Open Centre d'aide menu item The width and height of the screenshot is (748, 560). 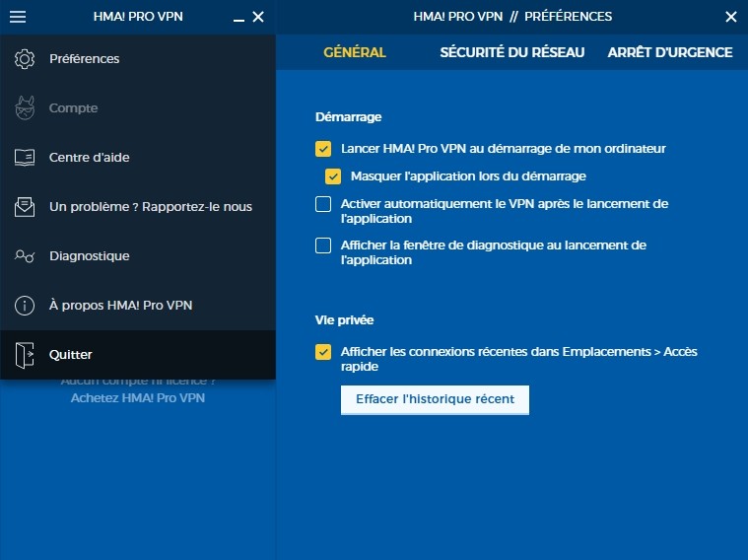(x=138, y=157)
